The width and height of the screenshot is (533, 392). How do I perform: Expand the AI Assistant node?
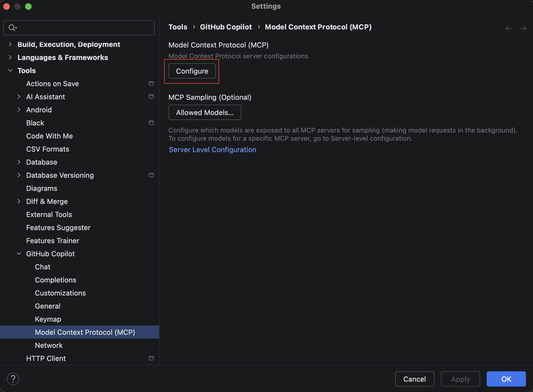[19, 97]
